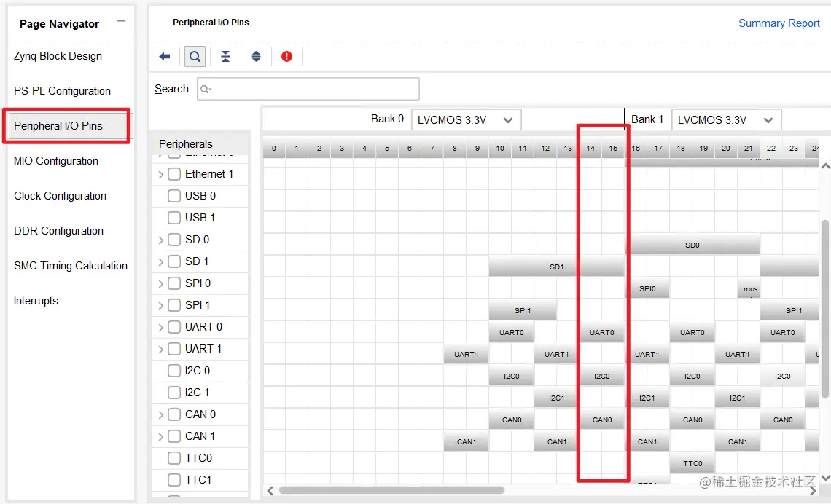Enable the USB 1 checkbox
The width and height of the screenshot is (831, 504).
pos(174,218)
